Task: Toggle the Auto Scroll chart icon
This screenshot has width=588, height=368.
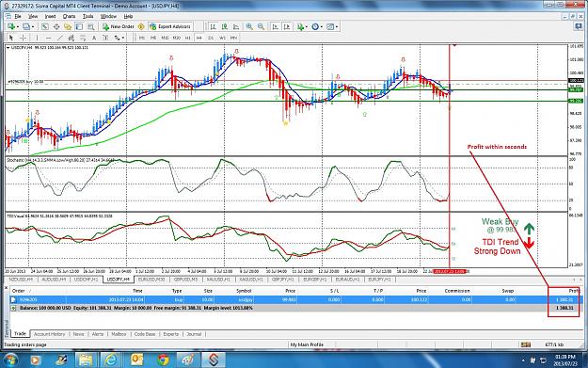Action: click(x=276, y=26)
